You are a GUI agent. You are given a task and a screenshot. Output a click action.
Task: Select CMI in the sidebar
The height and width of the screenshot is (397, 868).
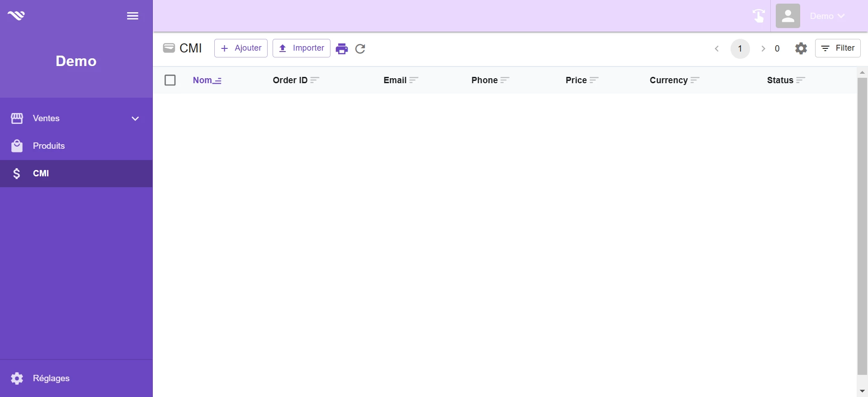tap(76, 174)
